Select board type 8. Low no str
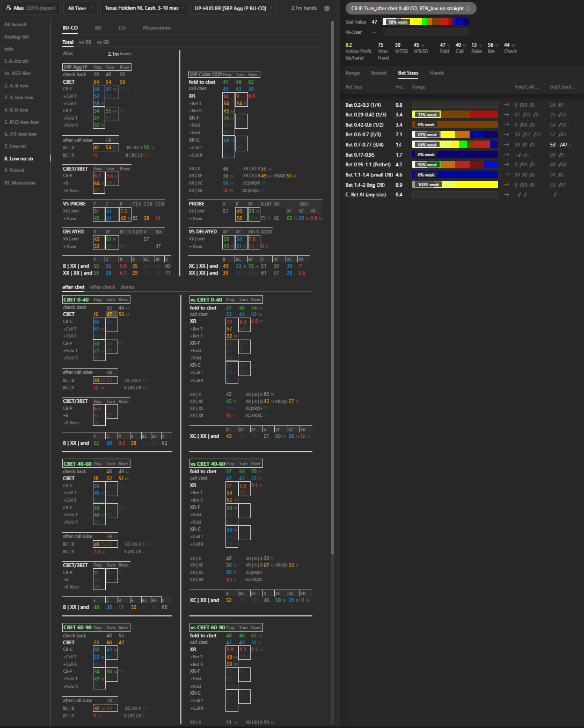 [x=19, y=159]
